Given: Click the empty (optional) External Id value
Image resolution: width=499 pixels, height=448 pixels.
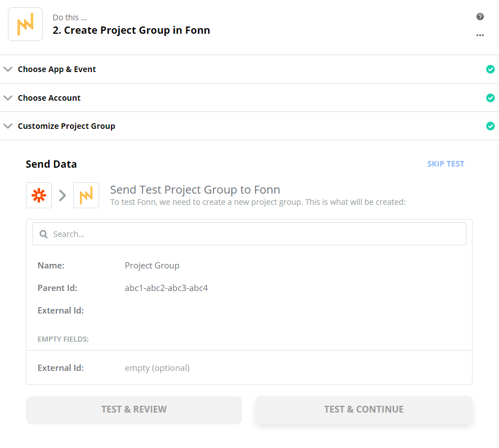Looking at the screenshot, I should click(x=157, y=368).
